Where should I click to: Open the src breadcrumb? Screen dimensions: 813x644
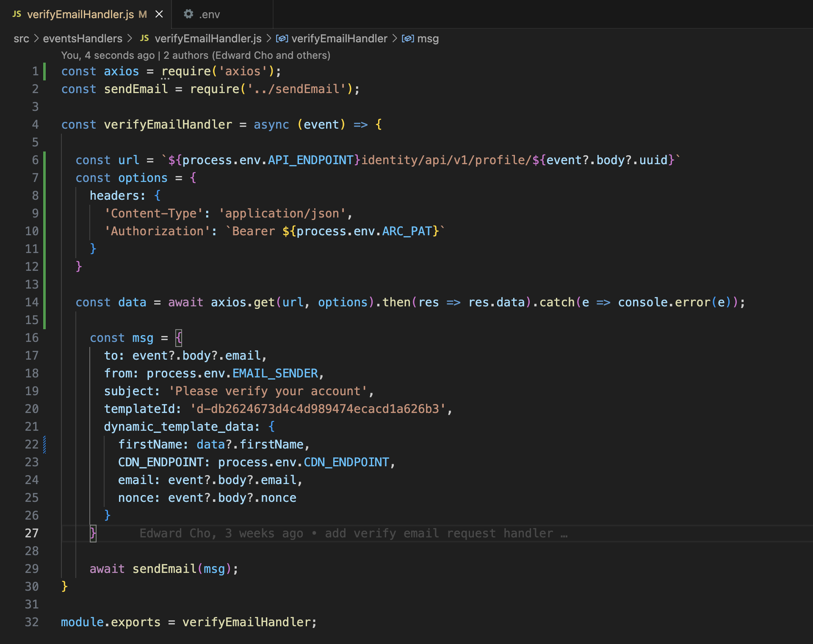click(x=21, y=39)
